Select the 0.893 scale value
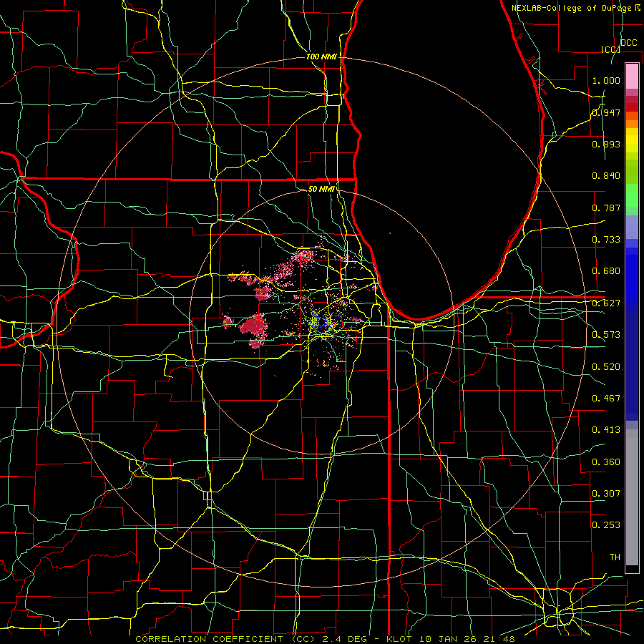644x644 pixels. pos(606,144)
